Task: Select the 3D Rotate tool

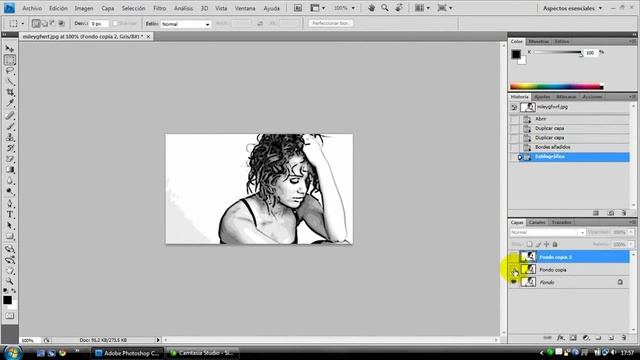Action: point(9,248)
